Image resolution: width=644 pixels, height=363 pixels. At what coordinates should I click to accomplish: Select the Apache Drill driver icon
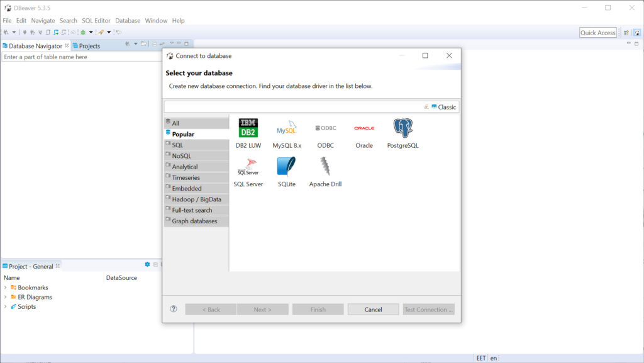tap(325, 167)
